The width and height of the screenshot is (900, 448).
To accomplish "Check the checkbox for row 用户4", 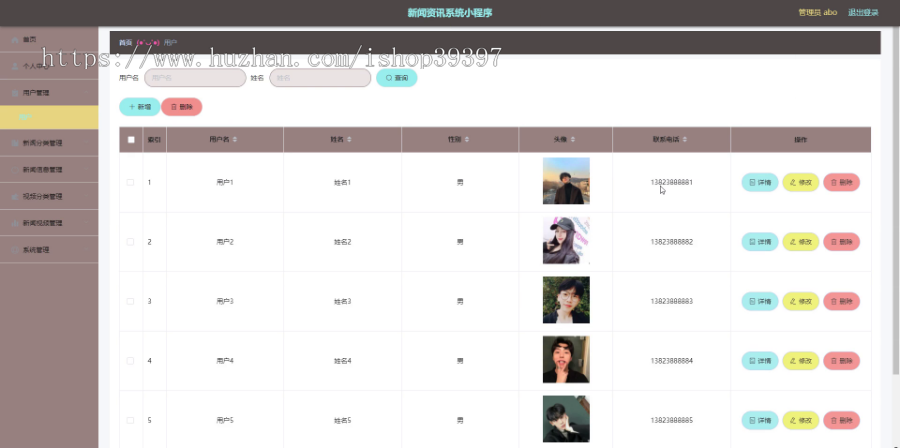I will point(130,361).
